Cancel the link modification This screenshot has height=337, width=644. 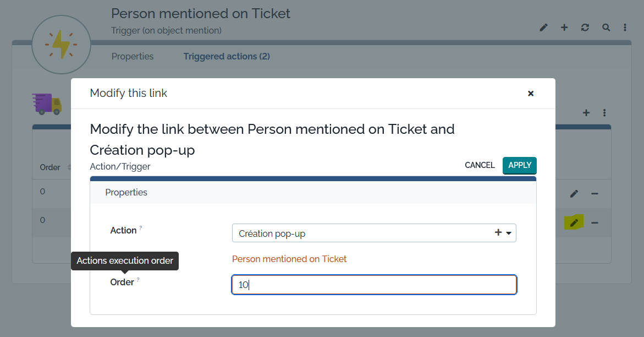pos(480,165)
